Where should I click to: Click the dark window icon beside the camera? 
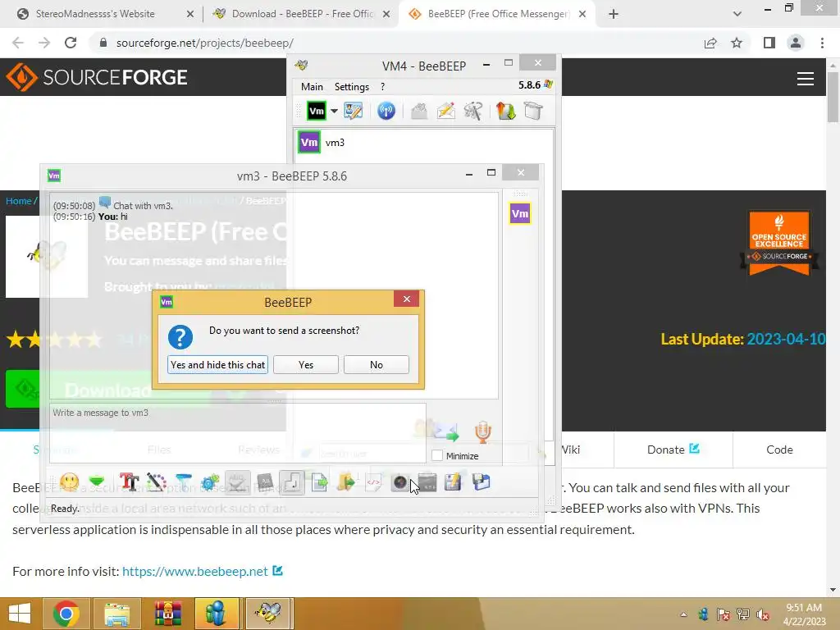[x=427, y=482]
